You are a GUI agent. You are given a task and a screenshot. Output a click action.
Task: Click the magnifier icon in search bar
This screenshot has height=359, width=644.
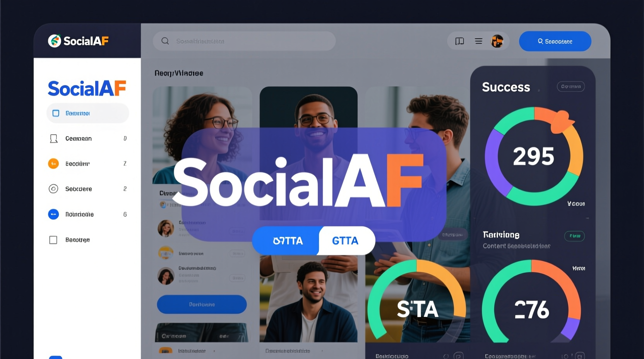click(165, 41)
